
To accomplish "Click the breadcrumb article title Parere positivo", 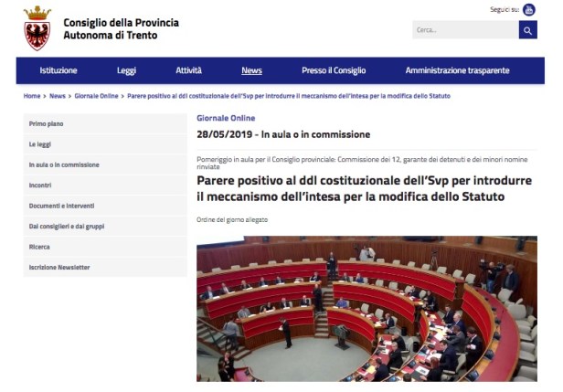I will click(289, 96).
